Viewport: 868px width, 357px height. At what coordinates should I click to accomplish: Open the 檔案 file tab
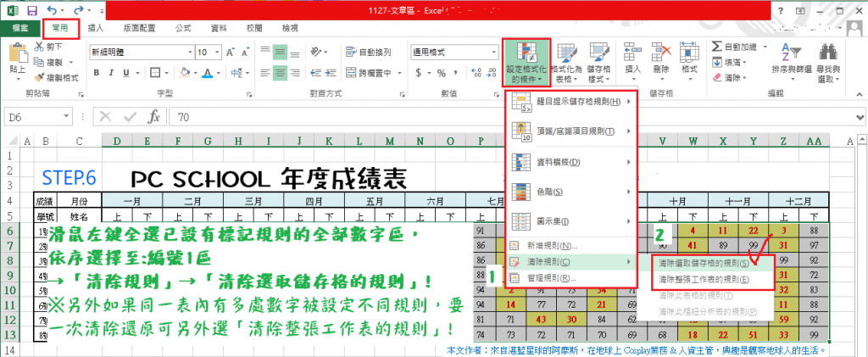coord(20,28)
